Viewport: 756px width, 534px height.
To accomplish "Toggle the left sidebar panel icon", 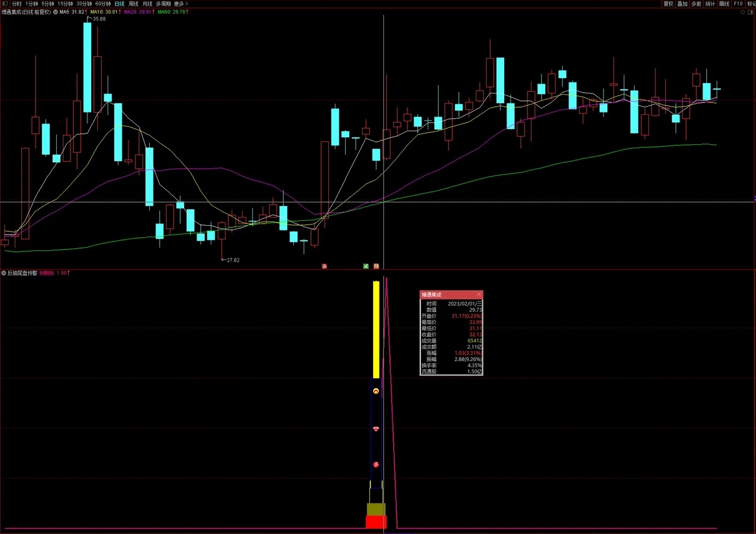I will coord(4,3).
